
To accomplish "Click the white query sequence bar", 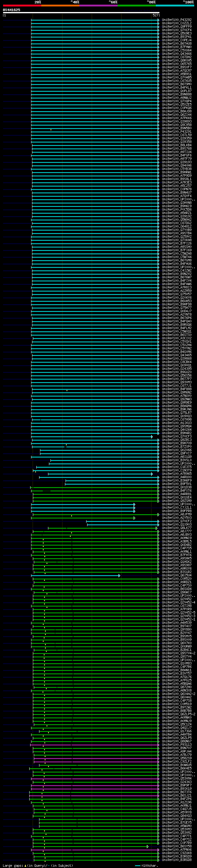I will pyautogui.click(x=81, y=12).
